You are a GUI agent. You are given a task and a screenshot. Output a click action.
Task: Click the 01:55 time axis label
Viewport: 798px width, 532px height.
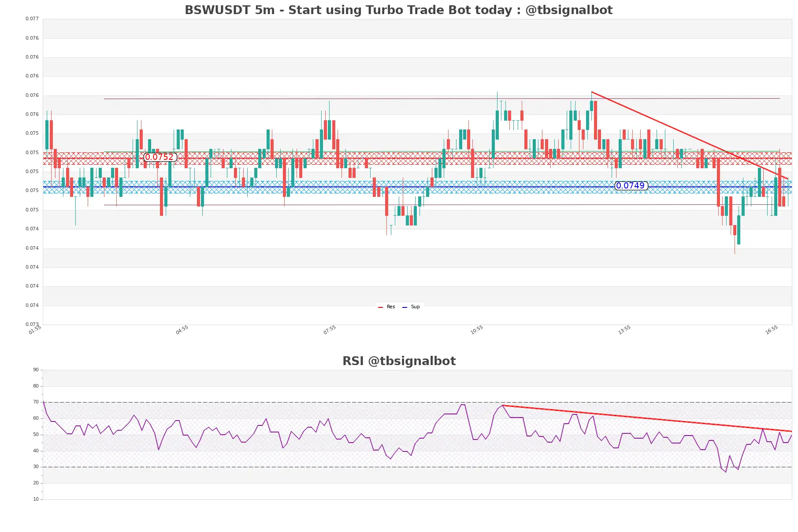point(35,330)
